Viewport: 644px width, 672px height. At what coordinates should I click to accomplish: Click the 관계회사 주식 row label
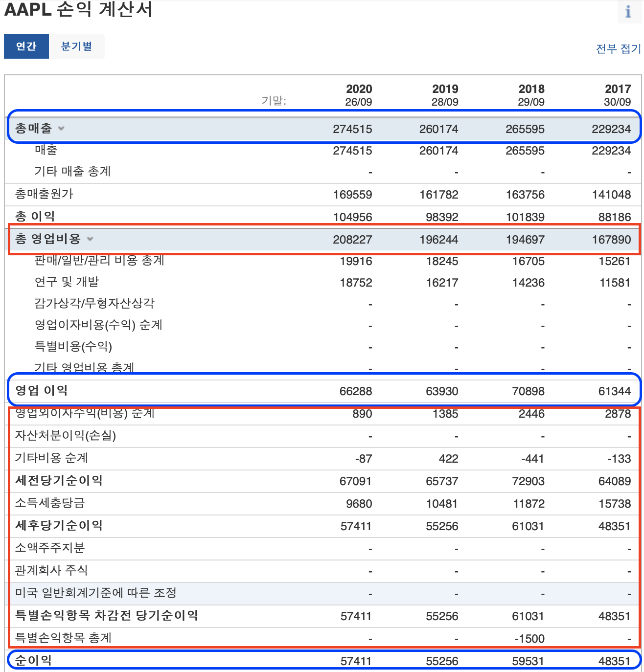[x=51, y=570]
